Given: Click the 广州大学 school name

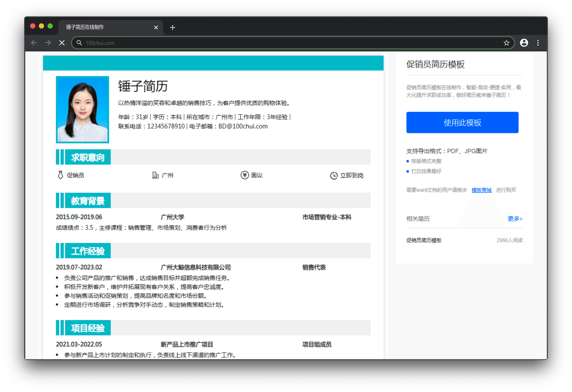Looking at the screenshot, I should point(172,217).
